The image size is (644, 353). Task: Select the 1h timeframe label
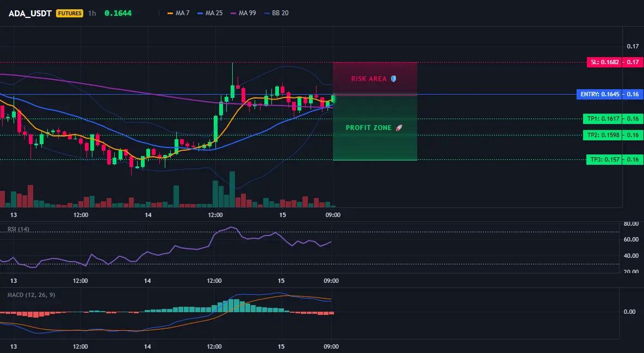pyautogui.click(x=92, y=13)
